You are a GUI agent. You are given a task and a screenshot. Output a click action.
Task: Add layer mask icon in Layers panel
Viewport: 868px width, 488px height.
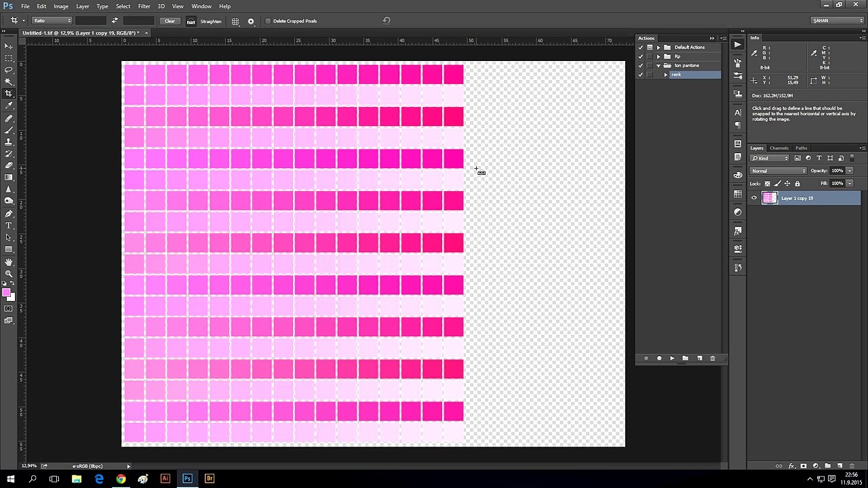click(804, 466)
